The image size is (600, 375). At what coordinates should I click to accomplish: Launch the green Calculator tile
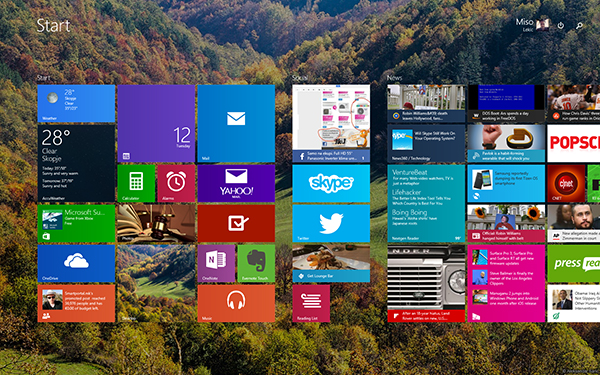pyautogui.click(x=136, y=183)
